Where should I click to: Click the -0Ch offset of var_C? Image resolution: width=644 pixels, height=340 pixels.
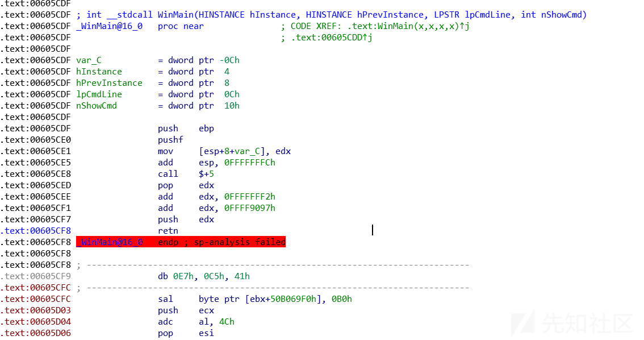pos(229,60)
